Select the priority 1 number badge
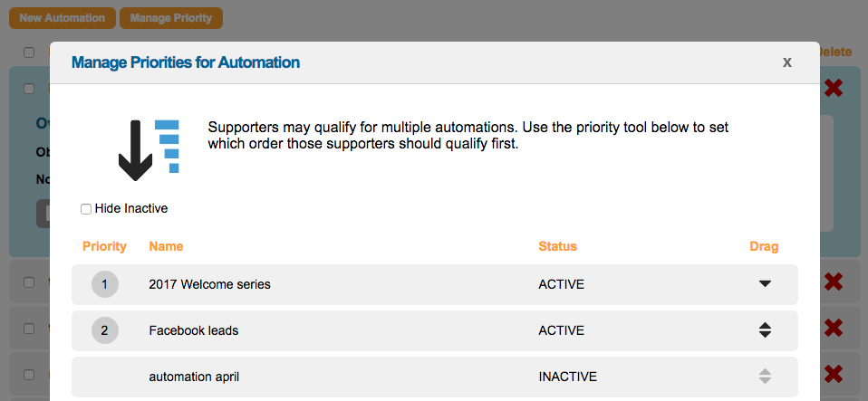The width and height of the screenshot is (868, 401). 104,284
